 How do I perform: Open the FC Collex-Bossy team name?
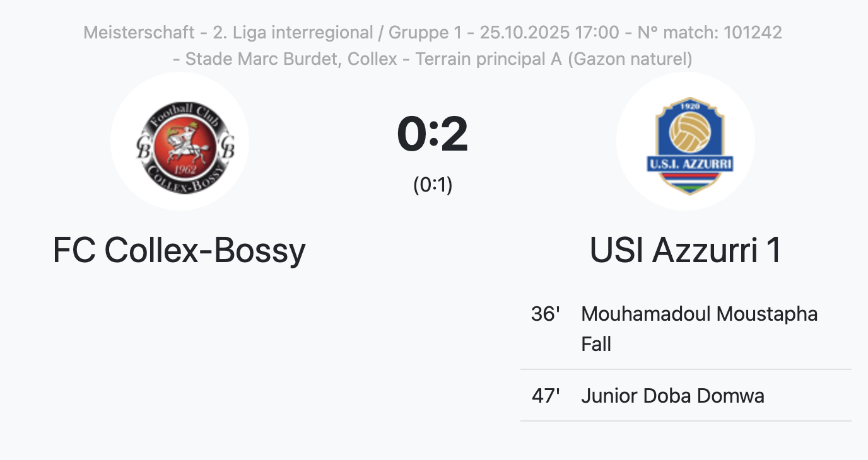pyautogui.click(x=179, y=250)
